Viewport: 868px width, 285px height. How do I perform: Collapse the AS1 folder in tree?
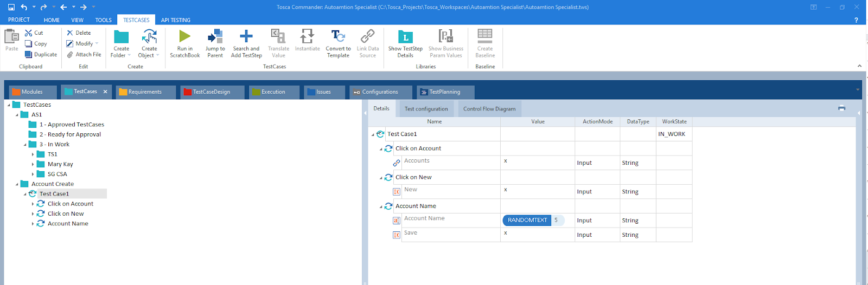tap(17, 115)
